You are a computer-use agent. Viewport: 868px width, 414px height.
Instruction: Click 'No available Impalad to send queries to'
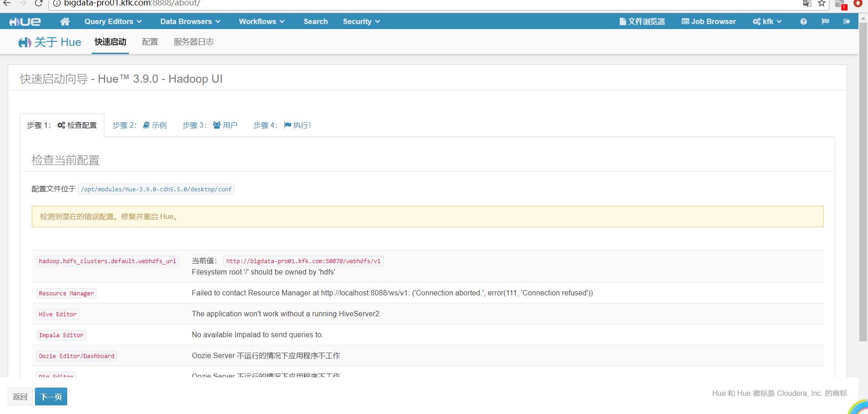coord(257,335)
